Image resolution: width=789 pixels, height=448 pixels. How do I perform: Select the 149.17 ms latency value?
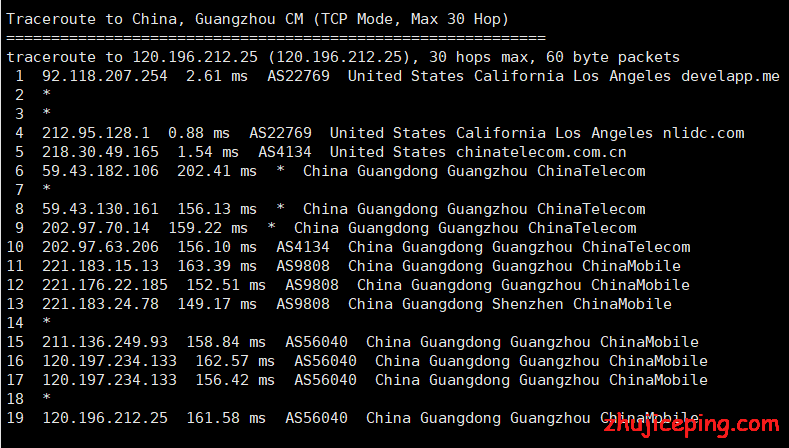tap(217, 304)
